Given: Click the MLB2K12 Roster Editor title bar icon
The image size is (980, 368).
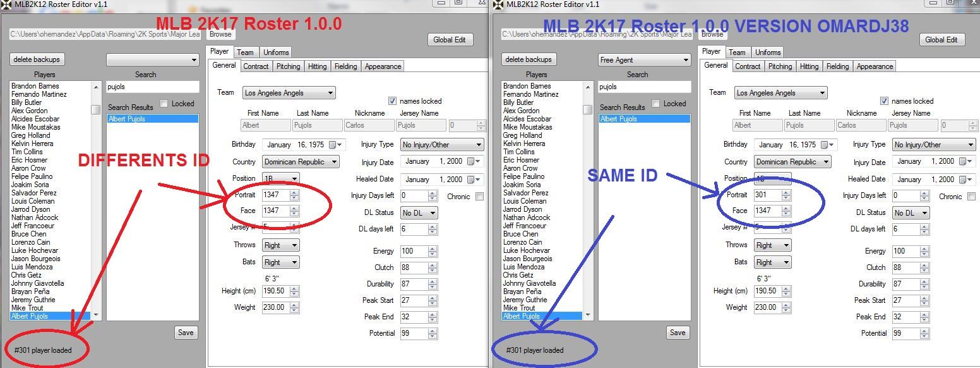Looking at the screenshot, I should click(x=6, y=4).
